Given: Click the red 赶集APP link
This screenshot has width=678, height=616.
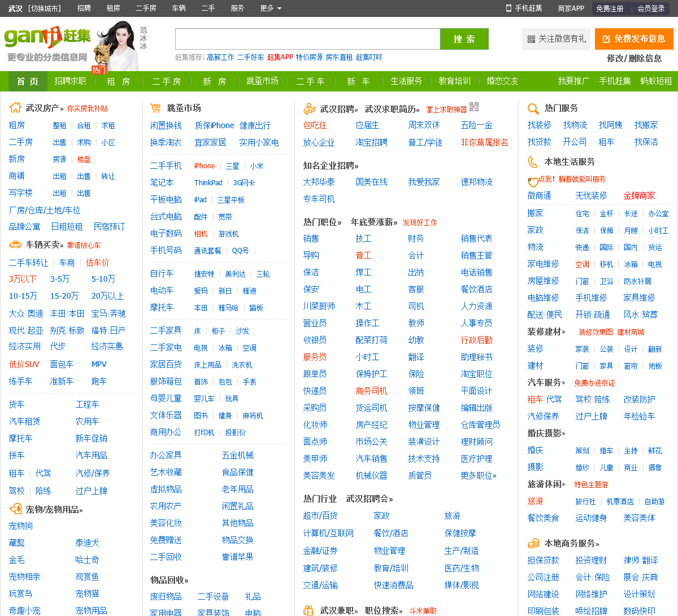Looking at the screenshot, I should point(280,58).
